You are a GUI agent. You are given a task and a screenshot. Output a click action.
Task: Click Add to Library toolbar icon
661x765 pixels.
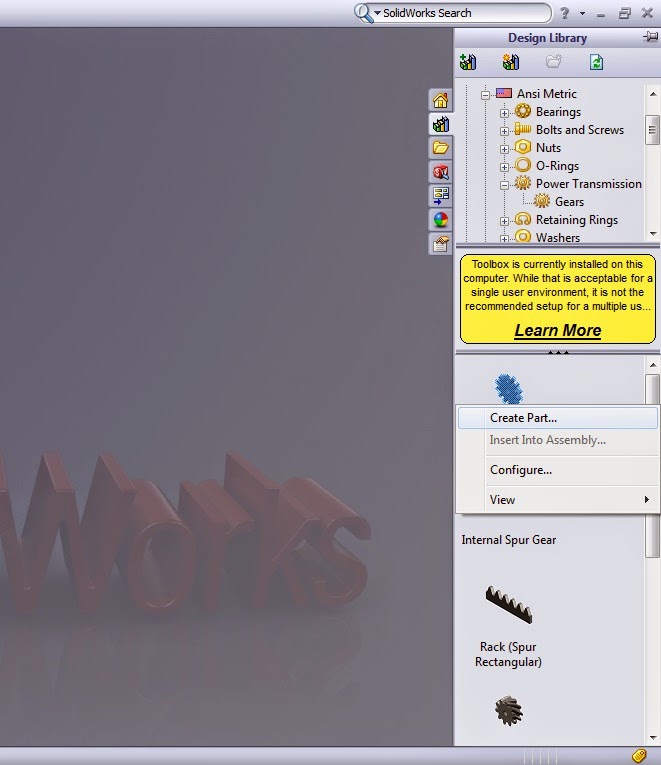[x=468, y=62]
